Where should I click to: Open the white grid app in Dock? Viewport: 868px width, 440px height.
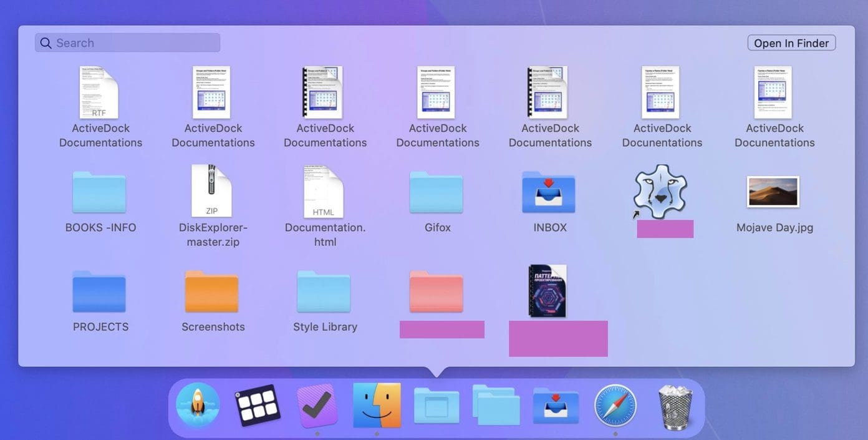[258, 405]
